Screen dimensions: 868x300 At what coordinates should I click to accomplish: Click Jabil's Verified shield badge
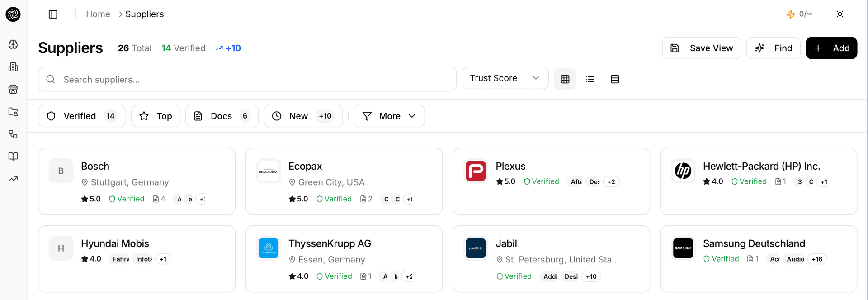[x=514, y=276]
